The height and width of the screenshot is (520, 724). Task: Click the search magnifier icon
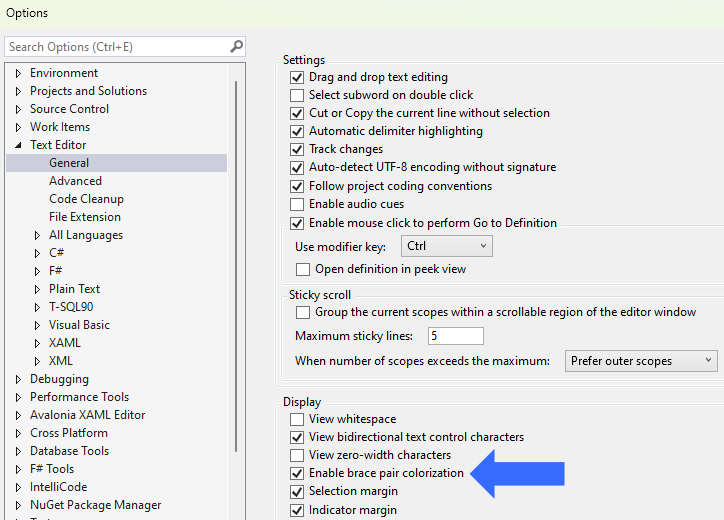236,47
